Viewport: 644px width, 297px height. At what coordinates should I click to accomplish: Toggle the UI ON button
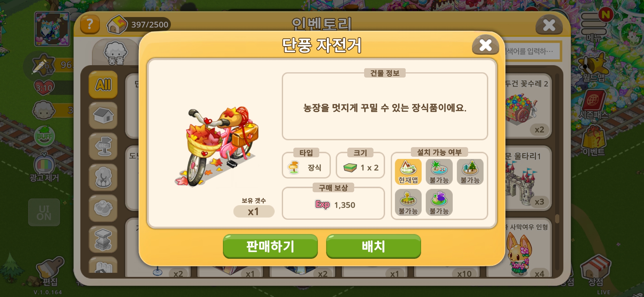(44, 213)
